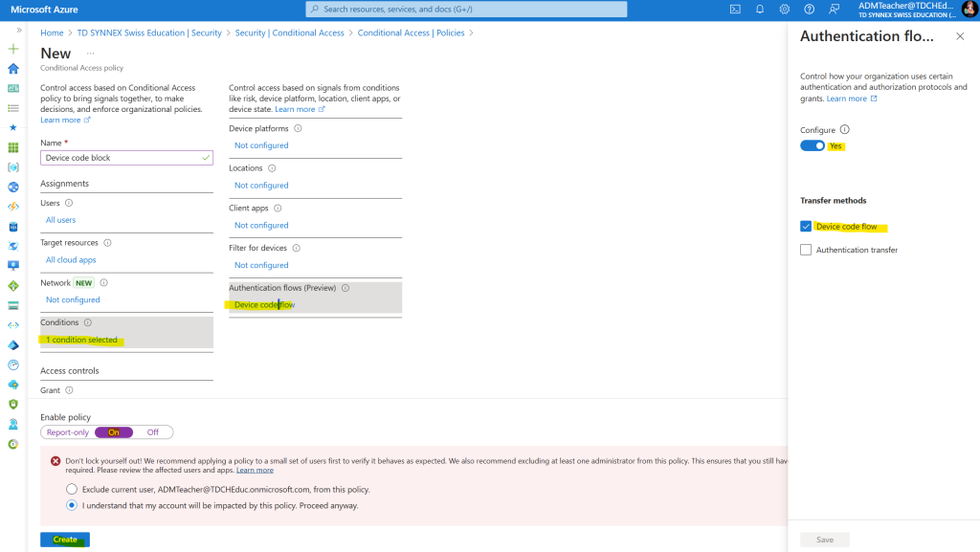Open 1 condition selected link
This screenshot has height=552, width=980.
coord(82,340)
